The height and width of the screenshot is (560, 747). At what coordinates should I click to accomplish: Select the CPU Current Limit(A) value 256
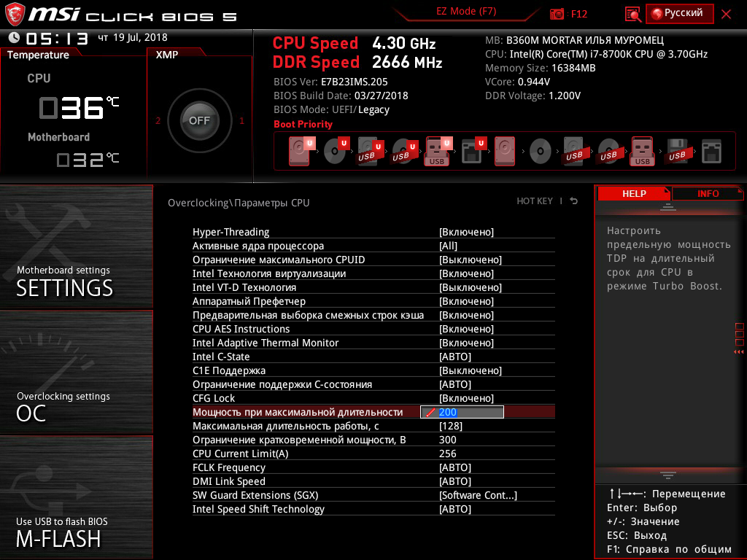pyautogui.click(x=447, y=454)
